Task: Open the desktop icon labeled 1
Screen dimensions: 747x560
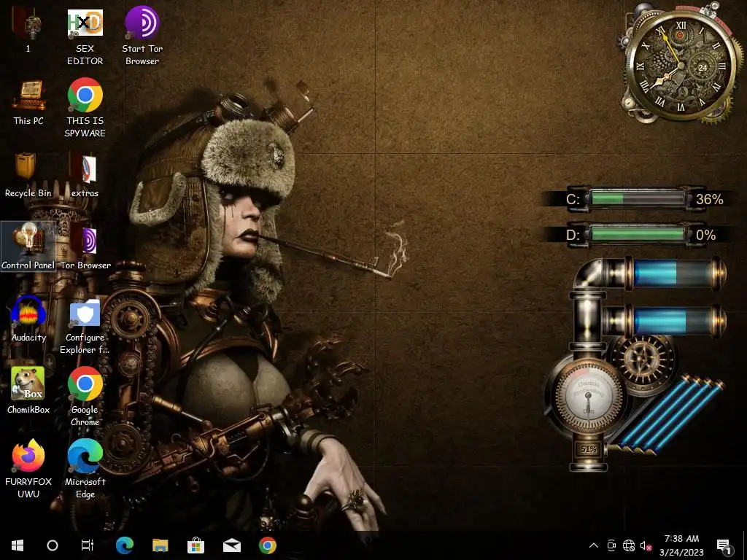Action: click(28, 29)
